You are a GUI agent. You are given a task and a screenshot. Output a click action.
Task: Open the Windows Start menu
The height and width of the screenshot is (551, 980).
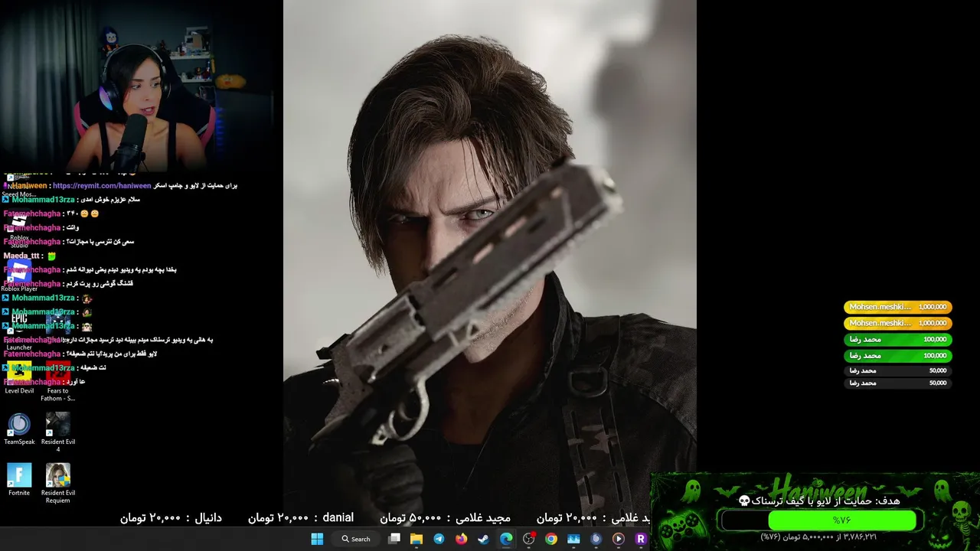click(x=317, y=539)
